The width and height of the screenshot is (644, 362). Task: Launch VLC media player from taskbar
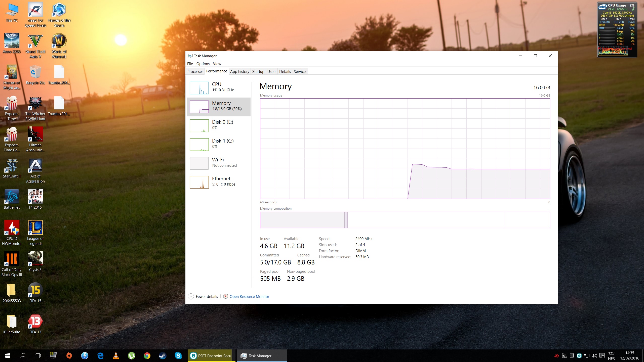point(116,356)
